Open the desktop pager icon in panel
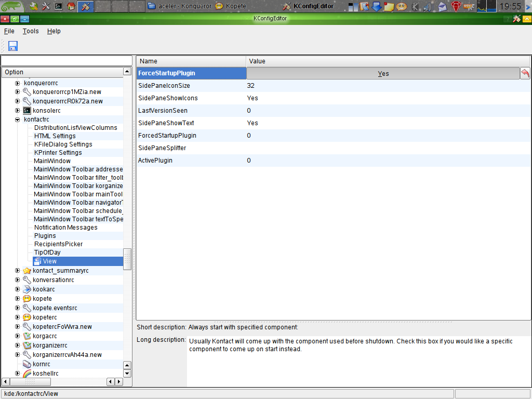Image resolution: width=532 pixels, height=399 pixels. [353, 6]
